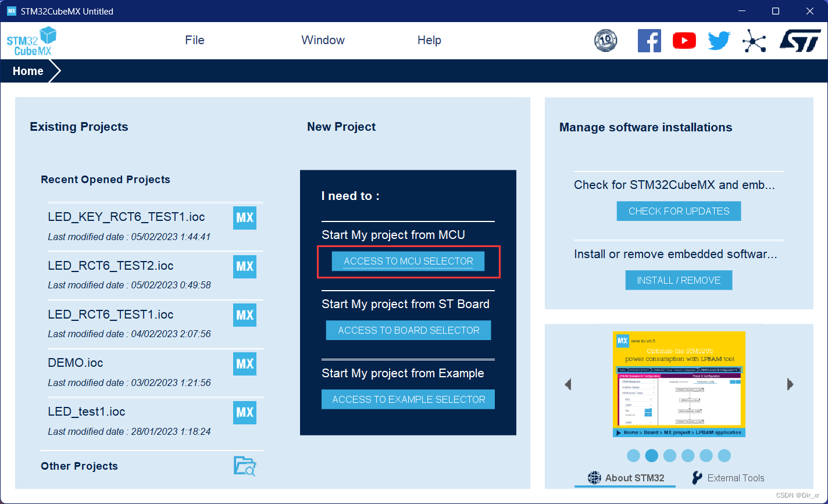
Task: Click the STM32CubeMX logo icon
Action: (31, 41)
